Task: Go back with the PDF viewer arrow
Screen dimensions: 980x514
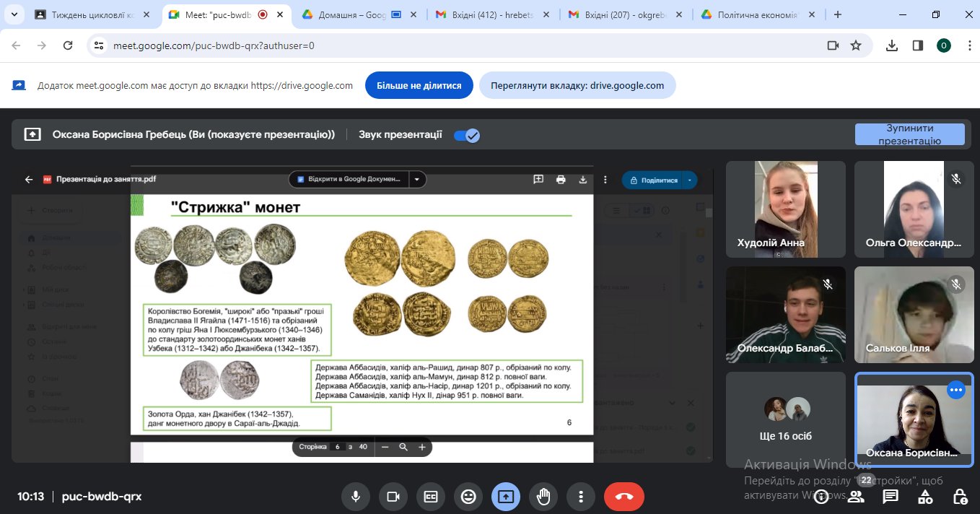Action: [x=29, y=180]
